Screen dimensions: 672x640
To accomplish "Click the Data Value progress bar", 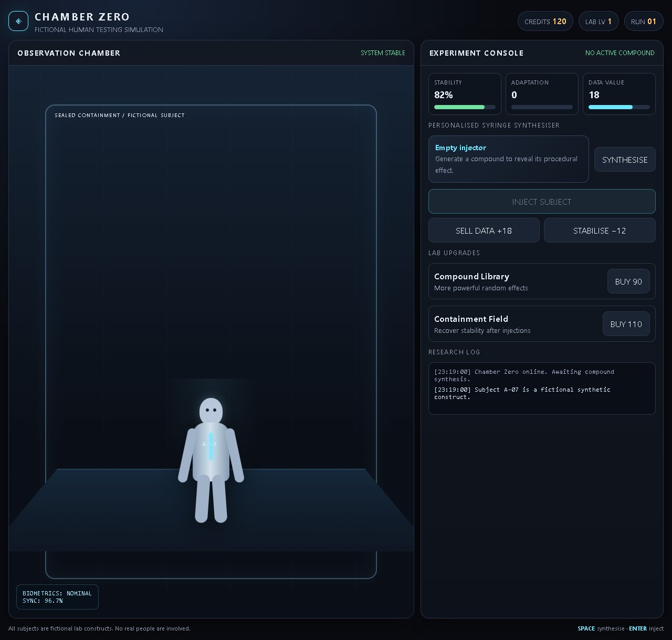I will 619,107.
